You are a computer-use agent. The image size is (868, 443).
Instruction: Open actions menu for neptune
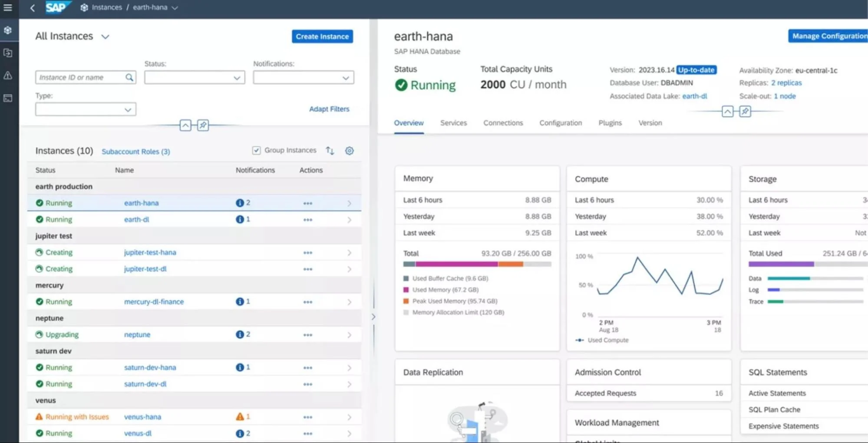[x=308, y=335]
